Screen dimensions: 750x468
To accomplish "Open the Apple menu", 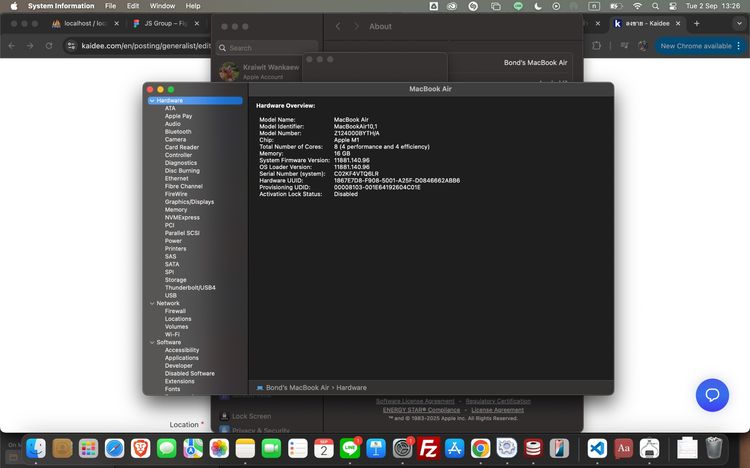I will click(x=13, y=6).
